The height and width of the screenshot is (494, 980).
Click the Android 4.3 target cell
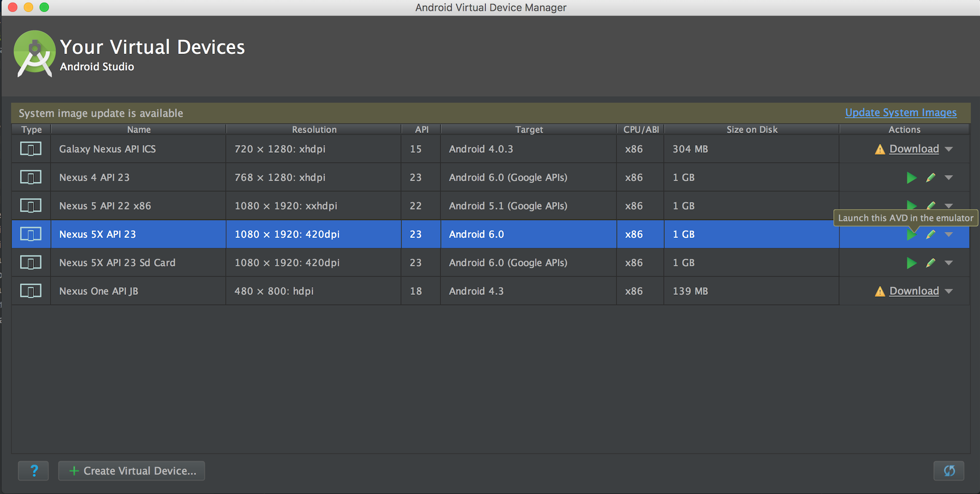(529, 291)
